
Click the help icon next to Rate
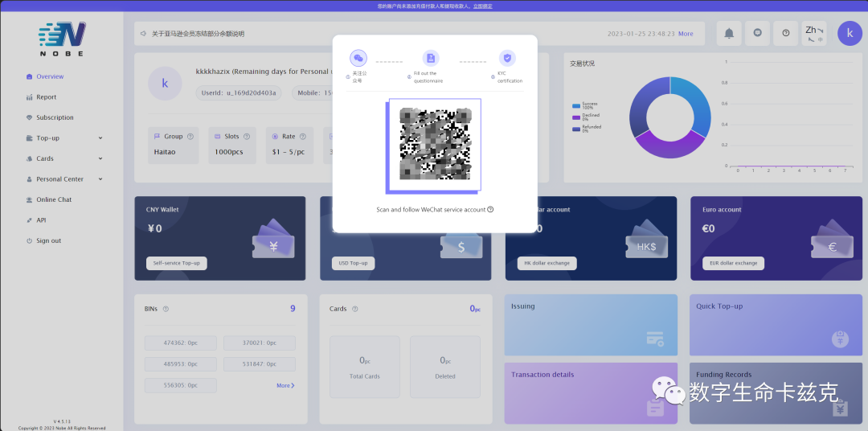click(302, 136)
